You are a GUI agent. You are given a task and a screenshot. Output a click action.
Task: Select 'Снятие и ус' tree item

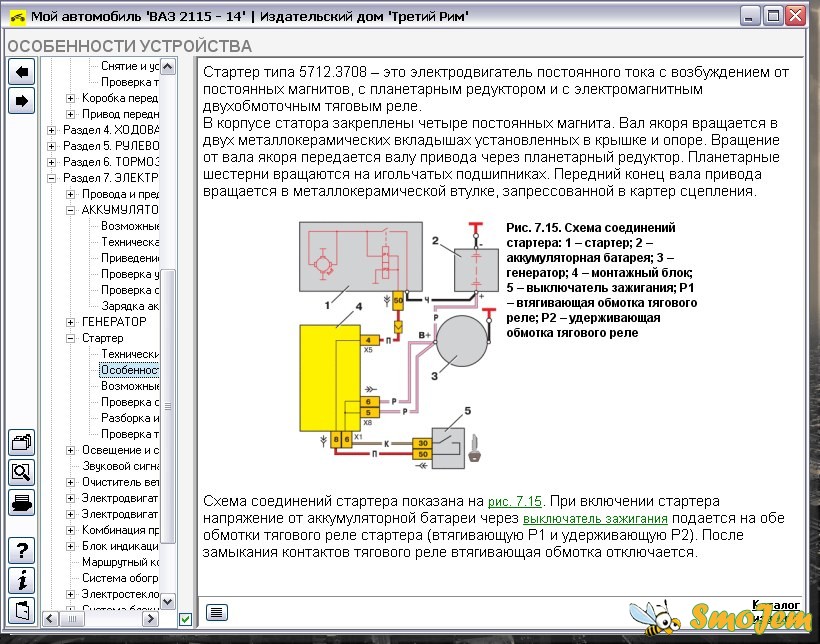130,66
